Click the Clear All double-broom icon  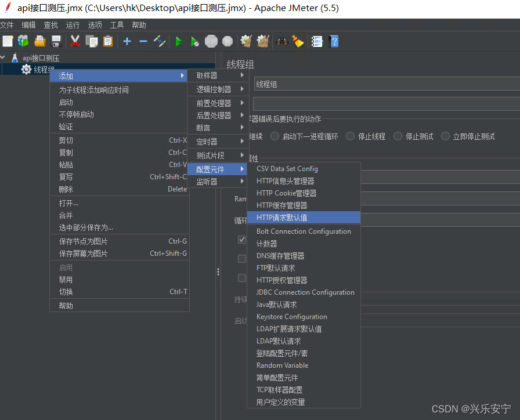pos(263,41)
